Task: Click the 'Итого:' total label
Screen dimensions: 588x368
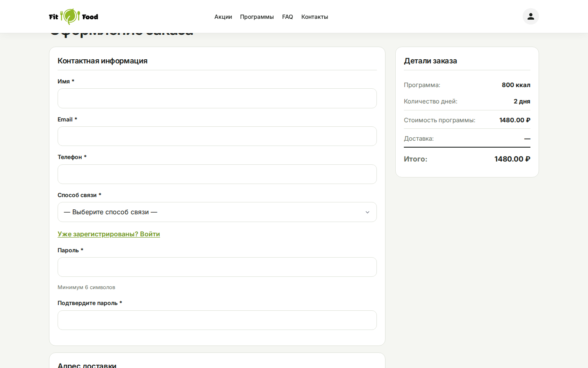Action: click(415, 159)
